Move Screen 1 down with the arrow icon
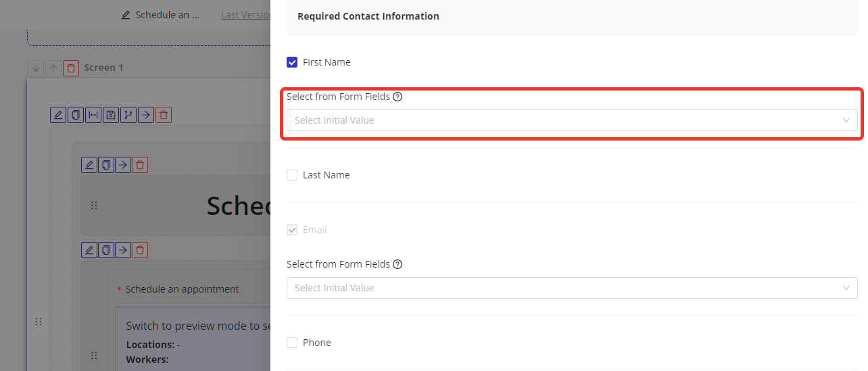 tap(36, 68)
